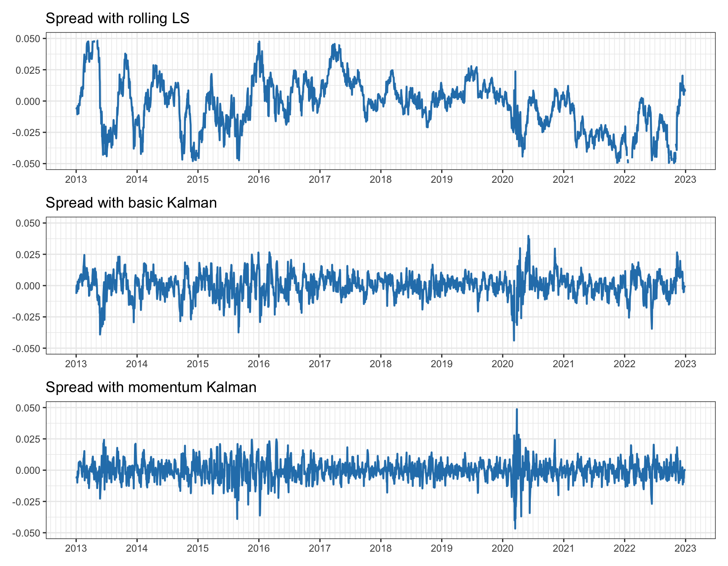Pick 2021 x-axis label under basic Kalman chart
728x566 pixels.
pos(563,364)
